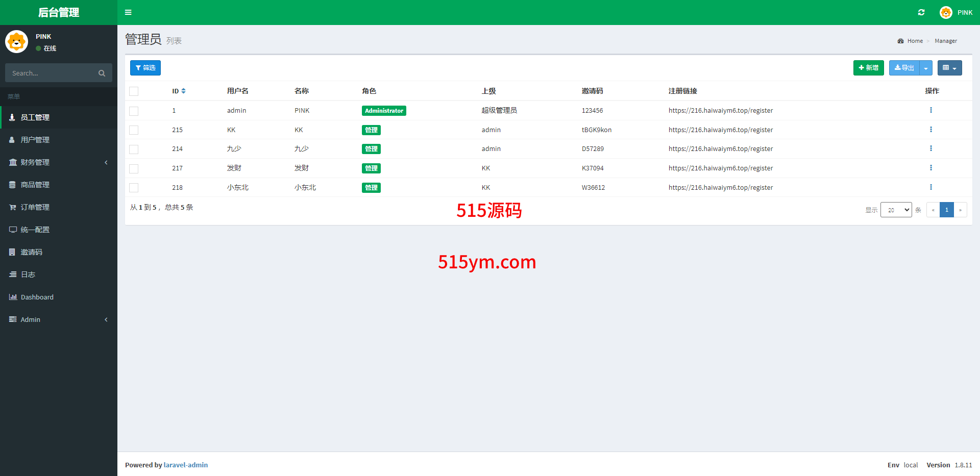
Task: Open the column visibility dropdown
Action: pos(949,68)
